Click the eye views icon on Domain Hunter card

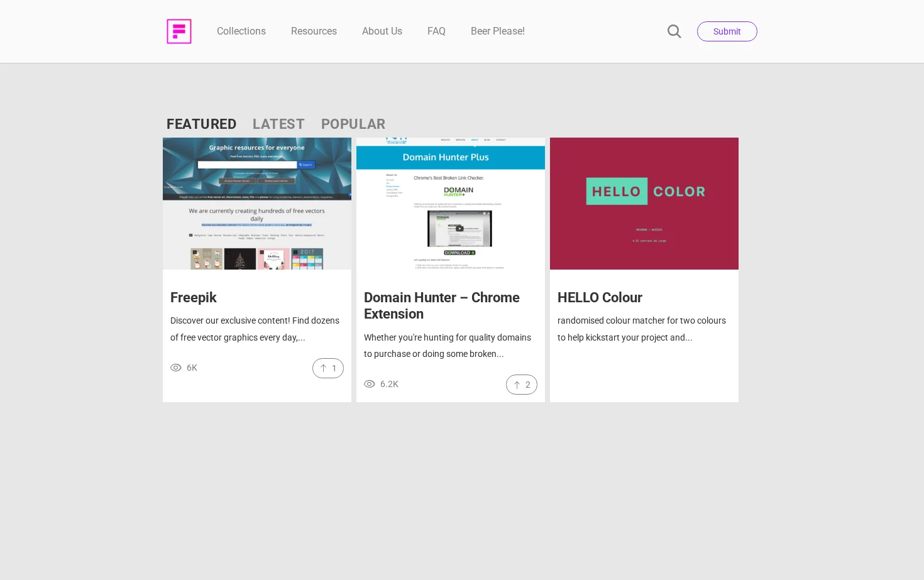[x=370, y=384]
